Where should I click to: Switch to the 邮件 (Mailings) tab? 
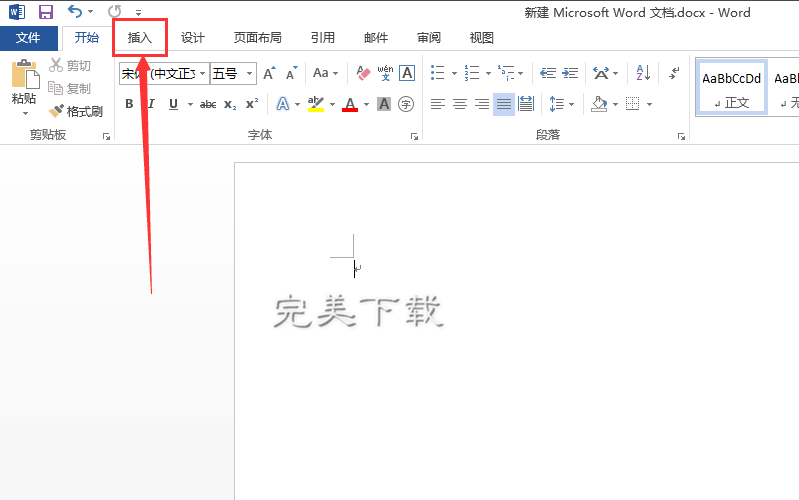376,38
